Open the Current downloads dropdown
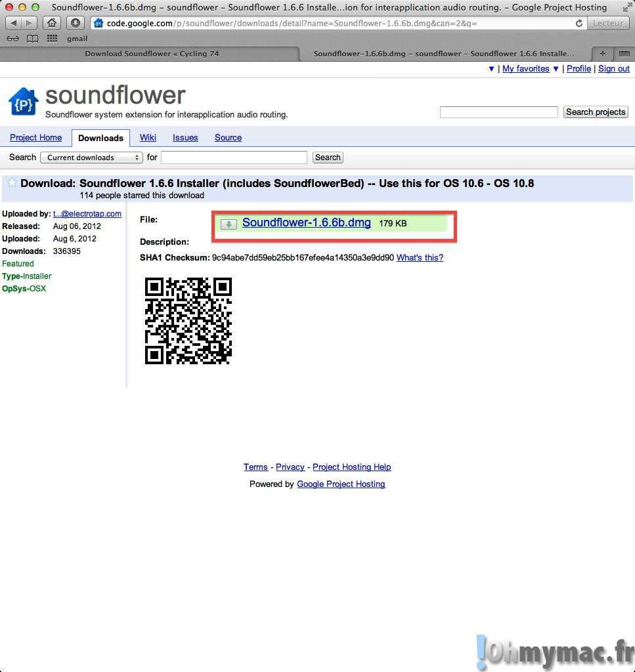The height and width of the screenshot is (672, 635). tap(91, 157)
